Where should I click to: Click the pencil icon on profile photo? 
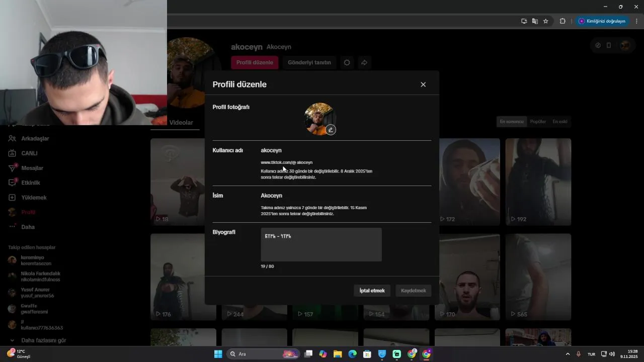(331, 130)
